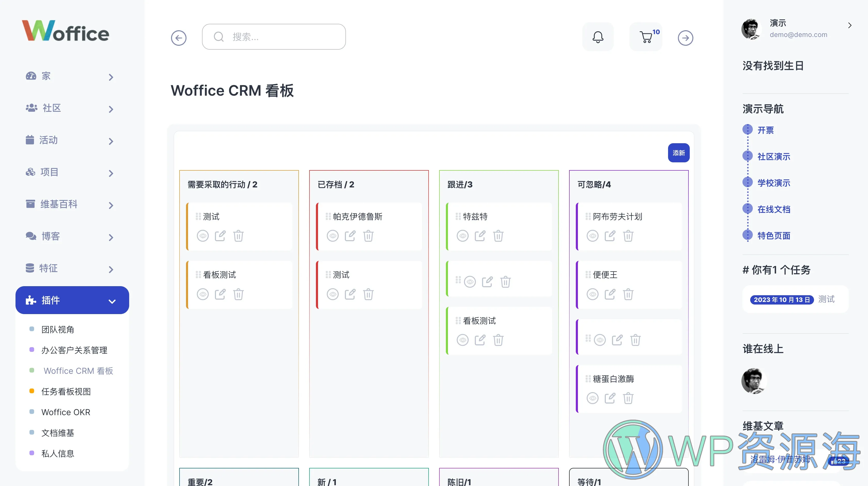This screenshot has width=868, height=486.
Task: Open the 社区演示 demo link
Action: point(774,156)
